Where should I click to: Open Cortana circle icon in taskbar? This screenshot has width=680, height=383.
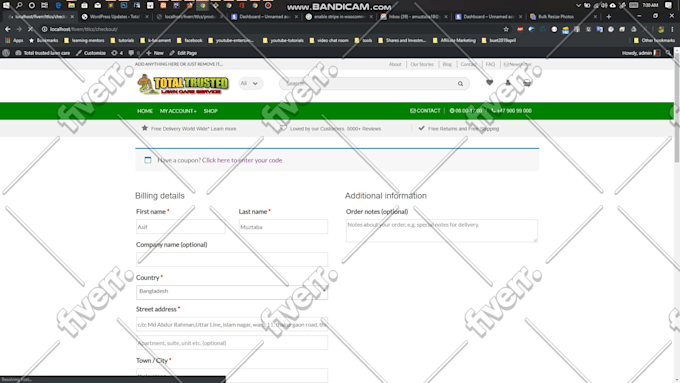[32, 5]
